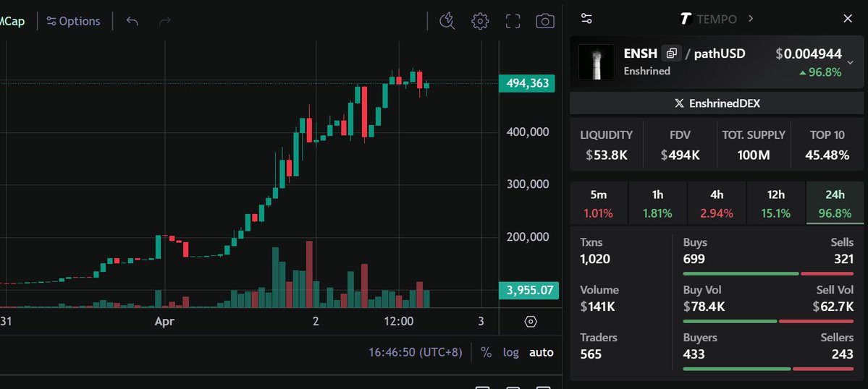This screenshot has width=868, height=389.
Task: Click the Sells 321 count
Action: click(843, 259)
